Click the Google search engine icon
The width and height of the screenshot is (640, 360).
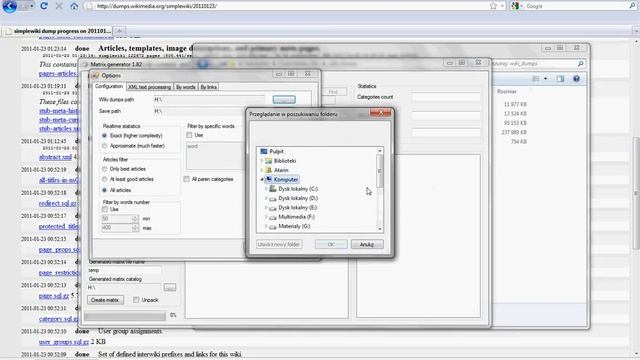click(x=516, y=6)
